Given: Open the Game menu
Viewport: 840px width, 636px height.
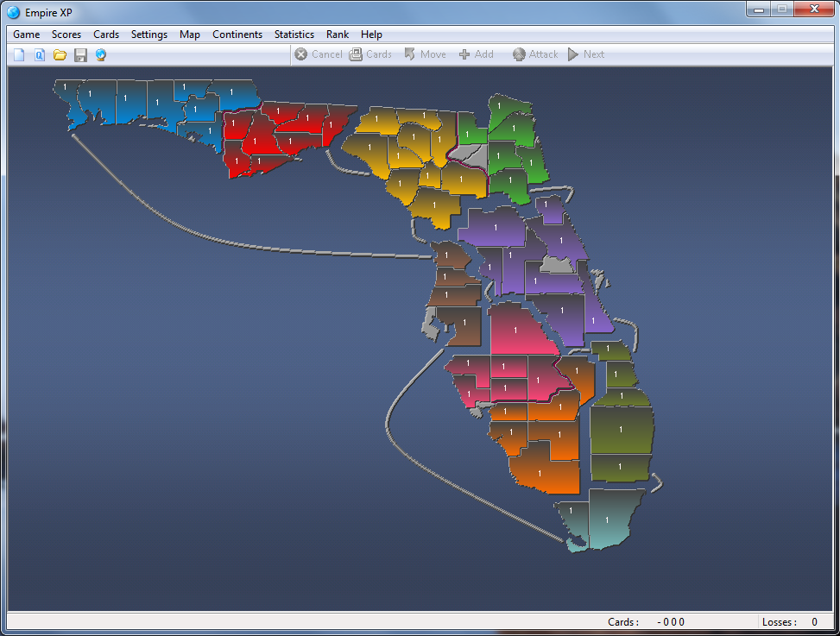Looking at the screenshot, I should [x=27, y=35].
